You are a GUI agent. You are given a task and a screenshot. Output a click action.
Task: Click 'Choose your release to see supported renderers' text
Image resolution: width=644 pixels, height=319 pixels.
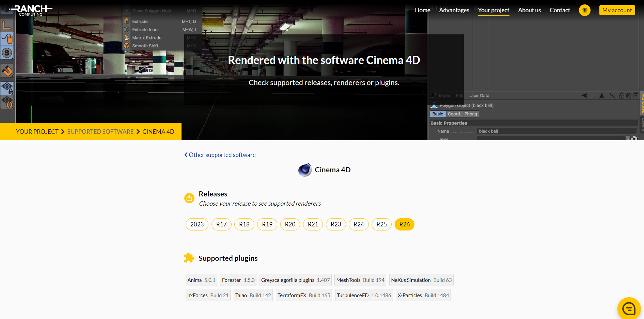coord(260,204)
